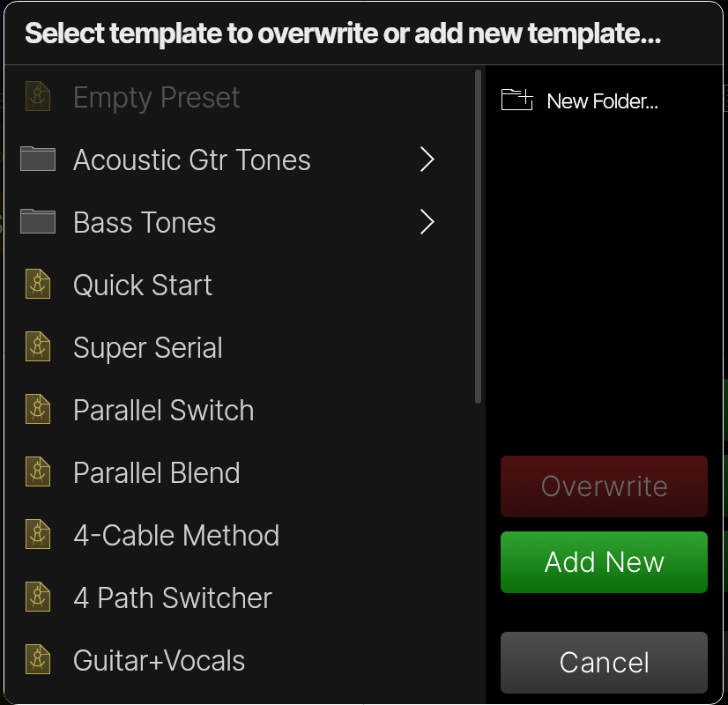Screen dimensions: 728x705
Task: Select the Guitar+Vocals template name
Action: 160,661
